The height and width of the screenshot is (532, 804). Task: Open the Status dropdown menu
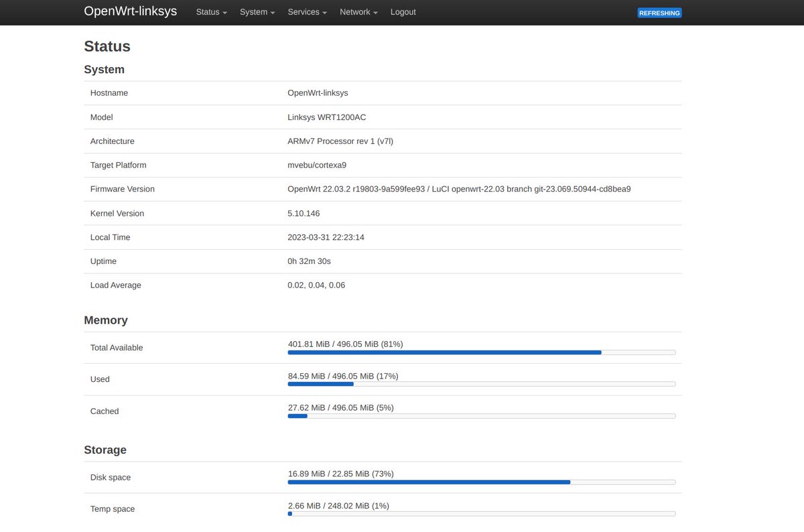pos(211,12)
